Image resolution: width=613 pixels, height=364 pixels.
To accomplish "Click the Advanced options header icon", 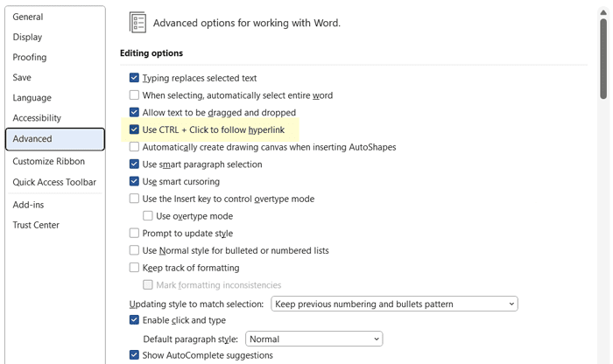I will pyautogui.click(x=137, y=23).
